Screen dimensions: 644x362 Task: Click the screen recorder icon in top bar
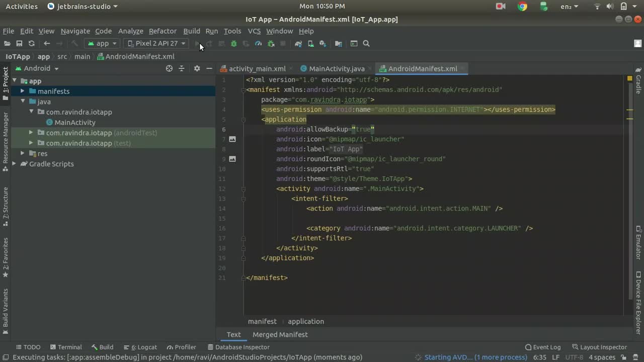point(501,7)
